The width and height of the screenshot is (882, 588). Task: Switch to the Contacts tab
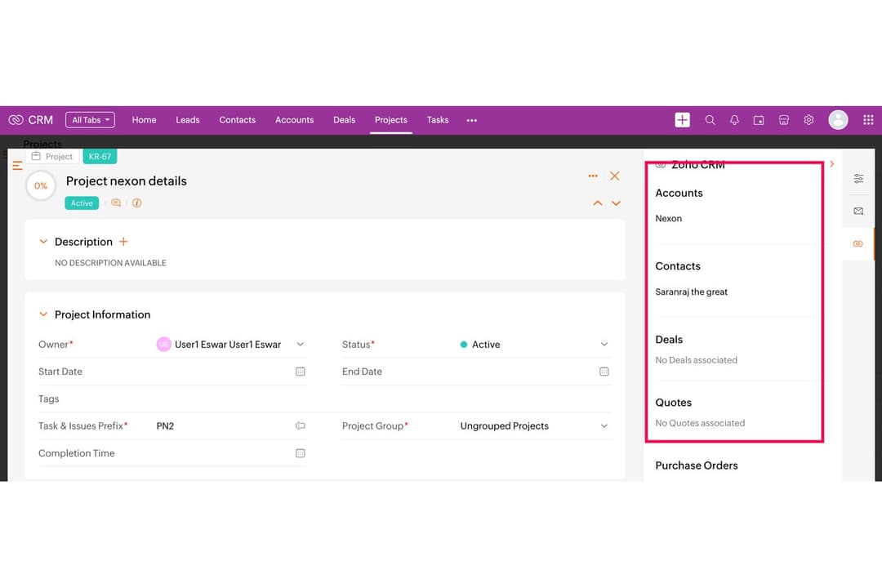tap(238, 120)
